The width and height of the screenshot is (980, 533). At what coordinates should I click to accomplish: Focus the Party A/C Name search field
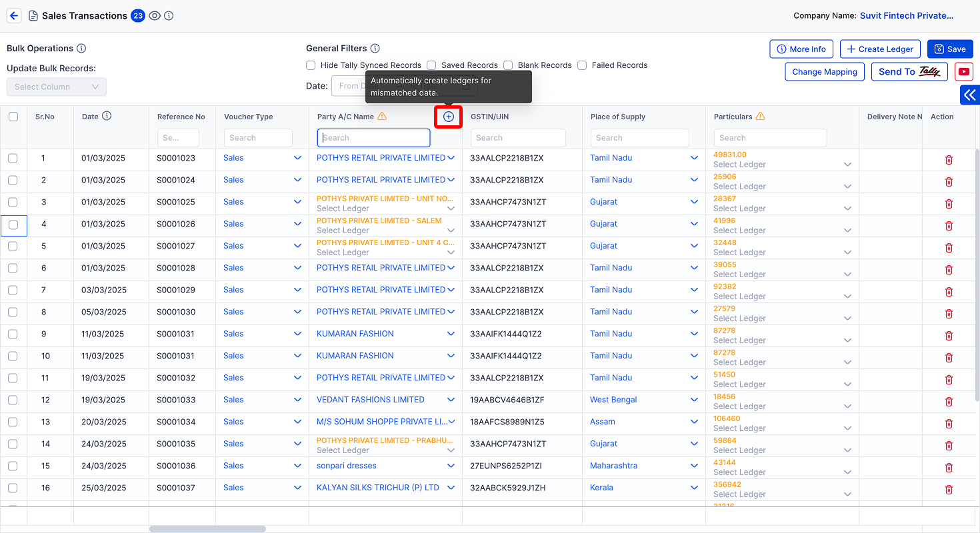(373, 138)
